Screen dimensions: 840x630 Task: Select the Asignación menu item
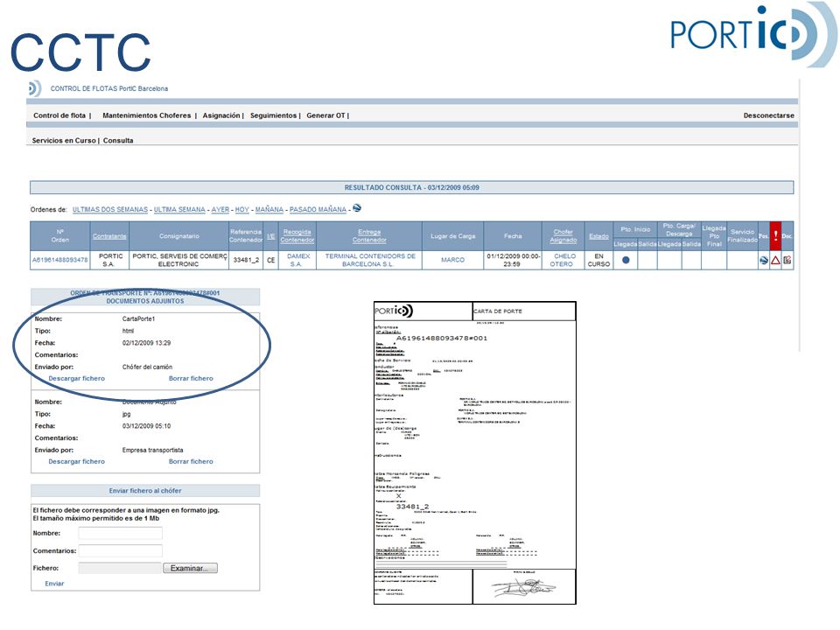click(221, 115)
